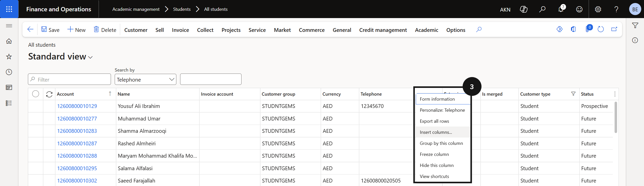Click the Power Apps diamond icon

[x=559, y=29]
